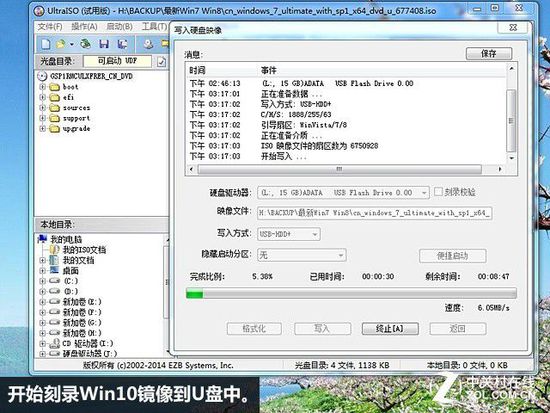Open the 文件(F) menu
The image size is (550, 413).
(50, 27)
